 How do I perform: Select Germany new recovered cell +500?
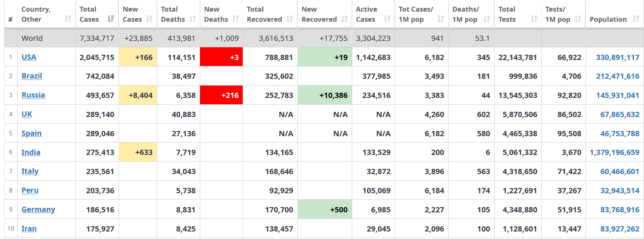[325, 209]
